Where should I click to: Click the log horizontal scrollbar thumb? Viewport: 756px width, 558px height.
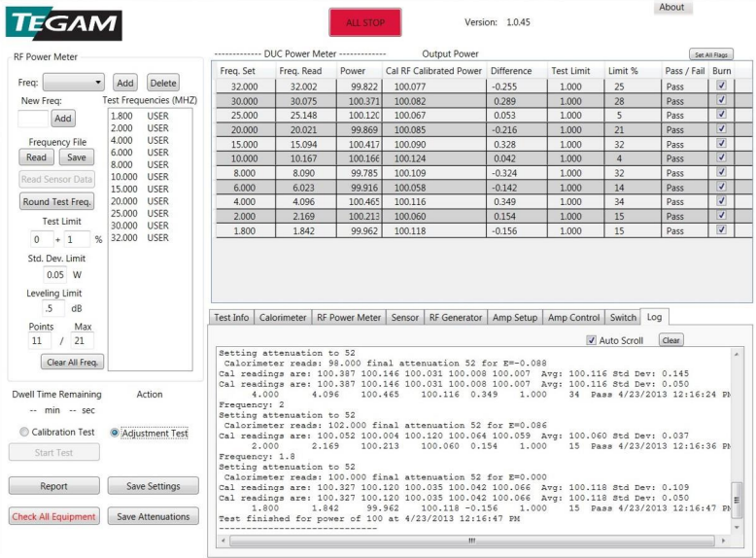coord(472,541)
